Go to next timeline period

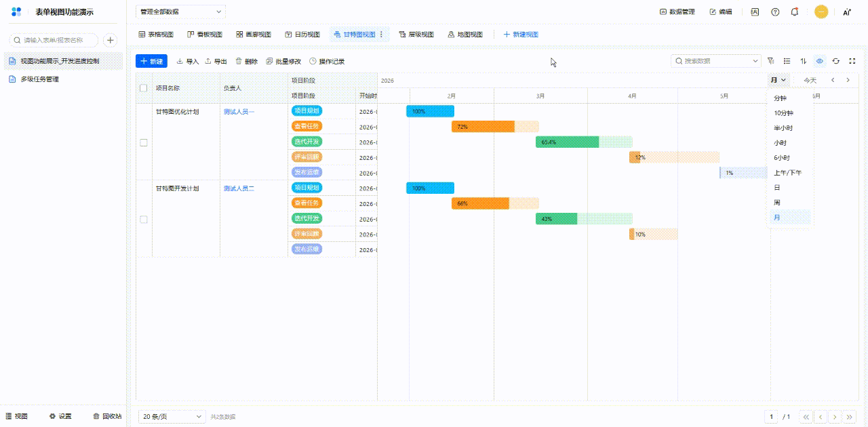click(848, 80)
